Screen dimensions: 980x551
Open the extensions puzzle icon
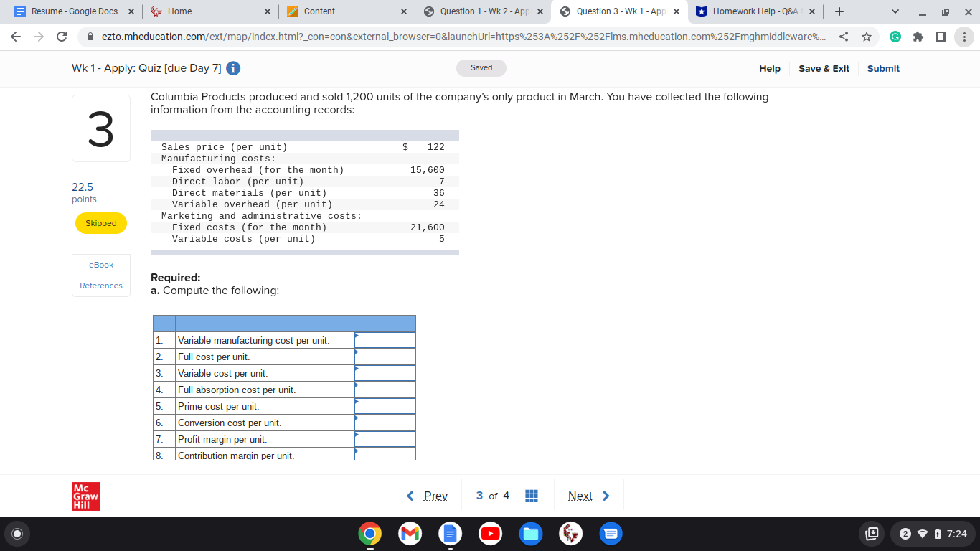[918, 37]
